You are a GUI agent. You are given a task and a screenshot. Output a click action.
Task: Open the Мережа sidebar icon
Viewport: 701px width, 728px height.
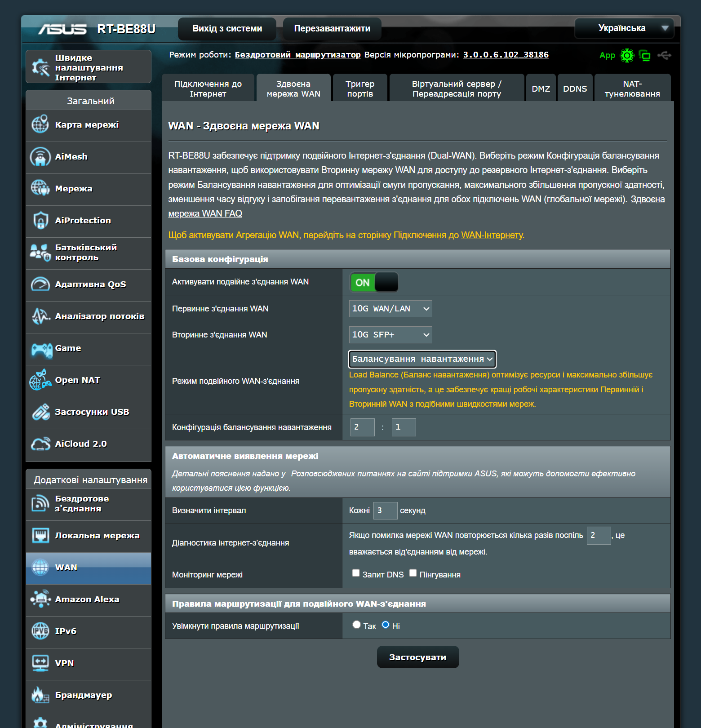pos(40,188)
